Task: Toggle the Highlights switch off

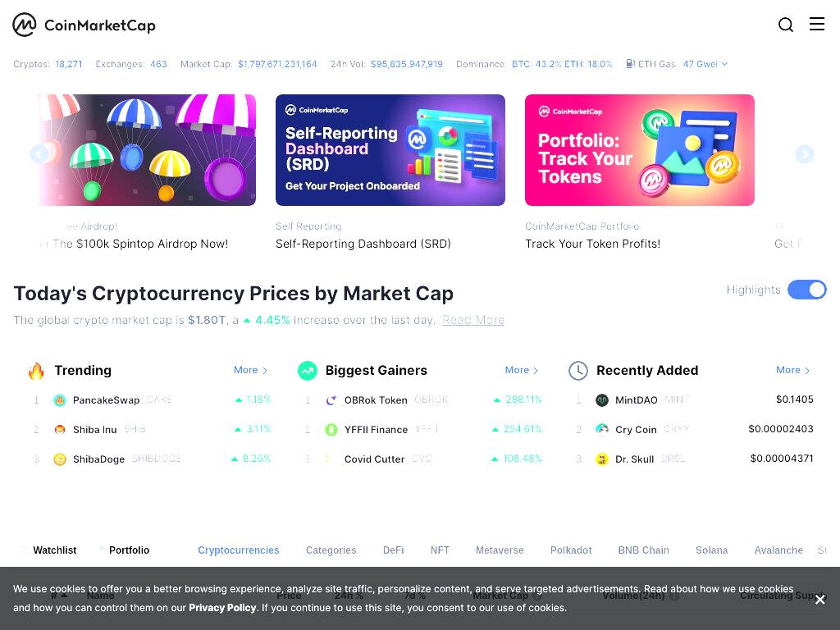Action: pyautogui.click(x=807, y=290)
